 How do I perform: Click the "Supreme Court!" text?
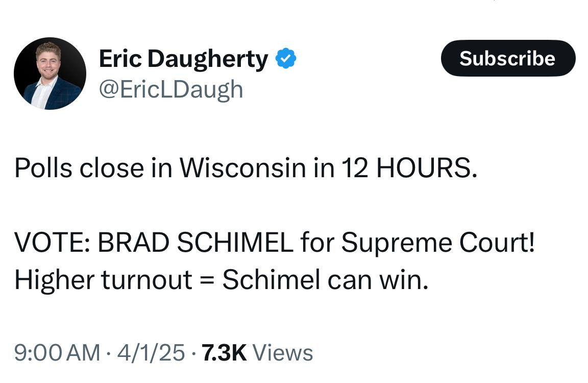[438, 243]
